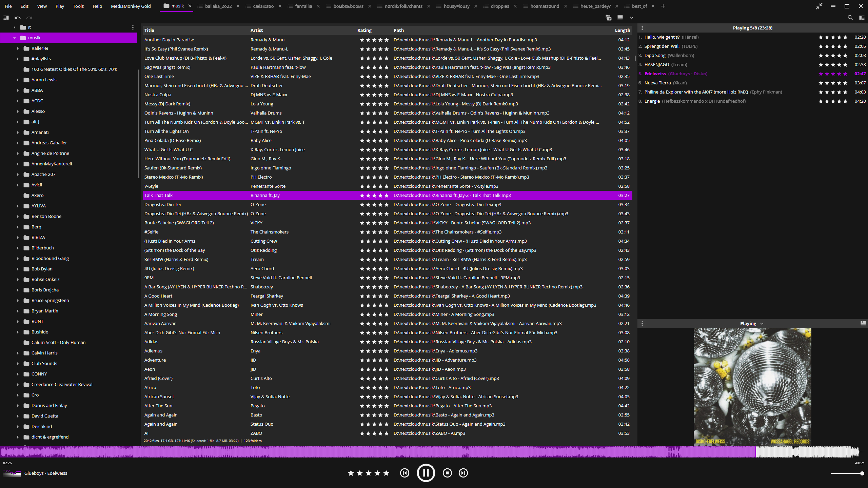Sort tracks by the Title column
The image size is (868, 488).
click(149, 30)
